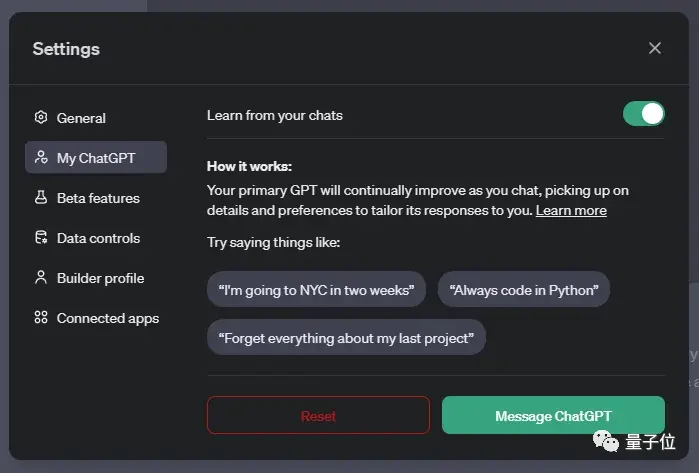
Task: Click the My ChatGPT person icon
Action: tap(41, 157)
